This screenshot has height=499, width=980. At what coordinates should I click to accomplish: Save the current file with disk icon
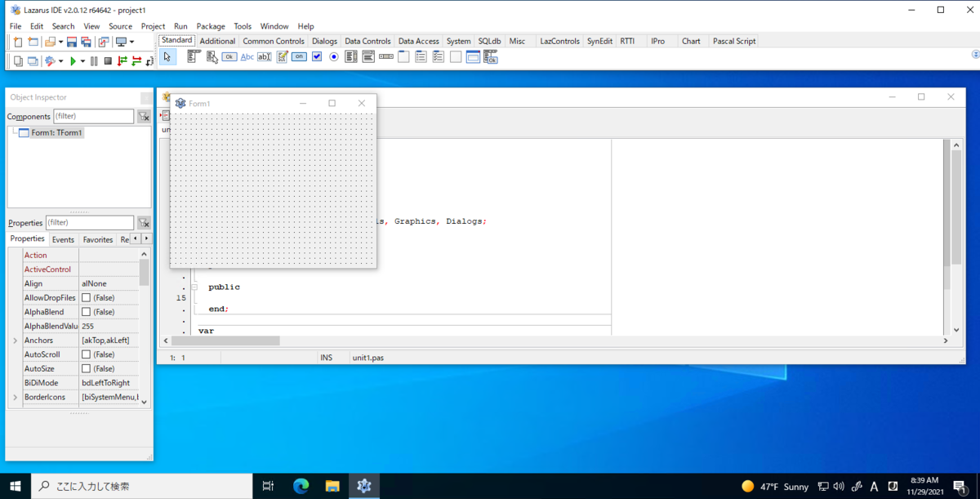[71, 42]
